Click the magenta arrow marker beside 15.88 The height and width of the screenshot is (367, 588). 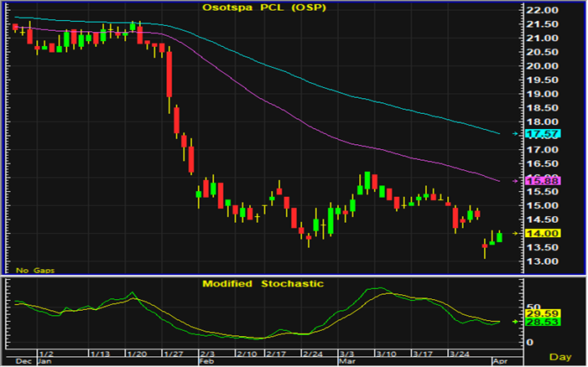click(515, 181)
